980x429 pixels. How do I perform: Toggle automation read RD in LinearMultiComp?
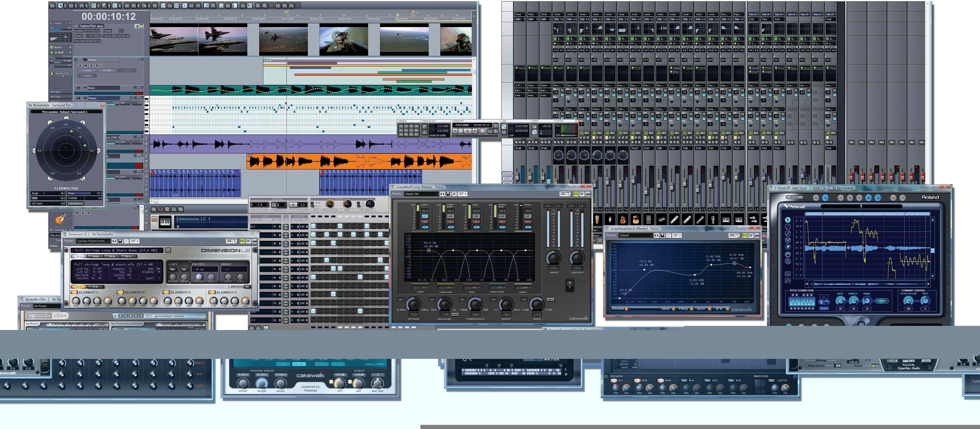point(576,194)
